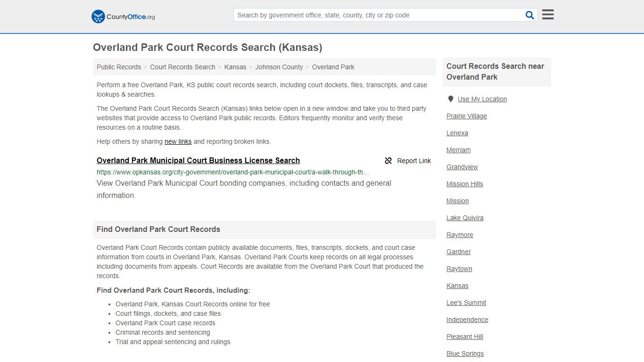Click 'Criminal records and sentencing' list item

[x=163, y=332]
